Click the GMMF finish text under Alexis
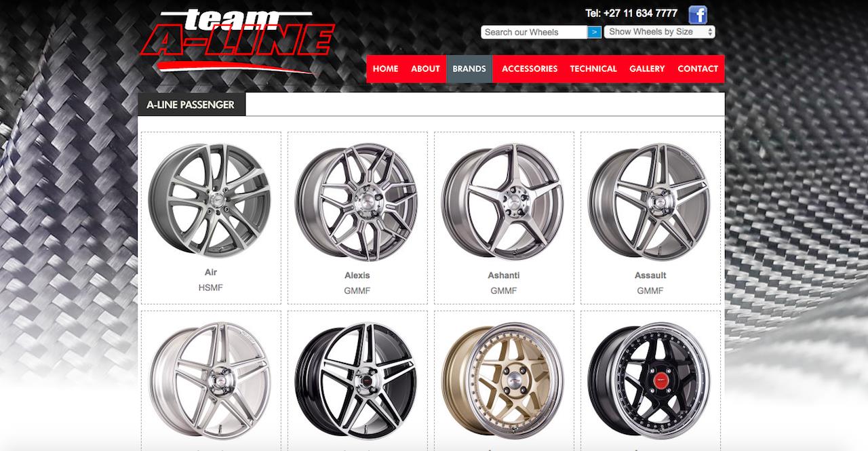The width and height of the screenshot is (868, 451). (x=357, y=291)
